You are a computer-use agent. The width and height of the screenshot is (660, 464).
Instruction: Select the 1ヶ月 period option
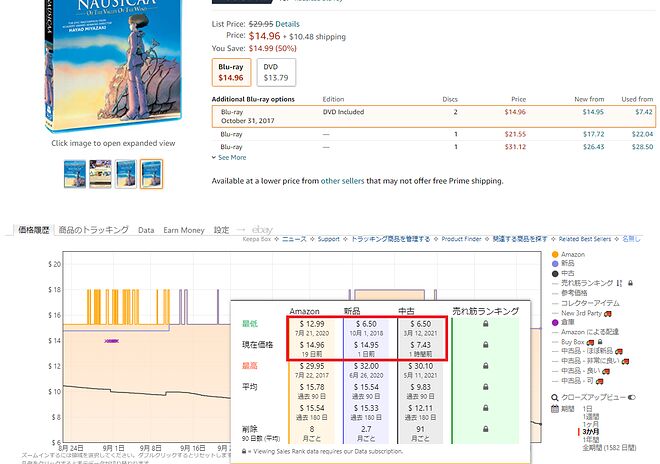click(591, 424)
